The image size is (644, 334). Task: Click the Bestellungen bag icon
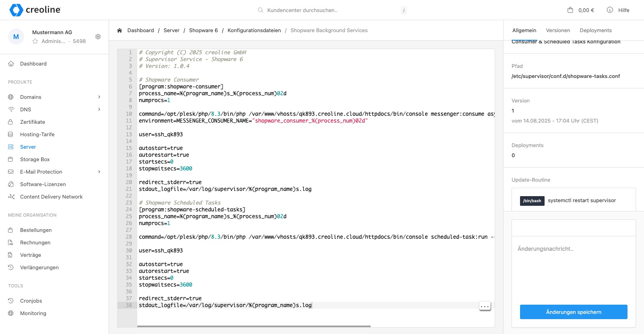(11, 230)
